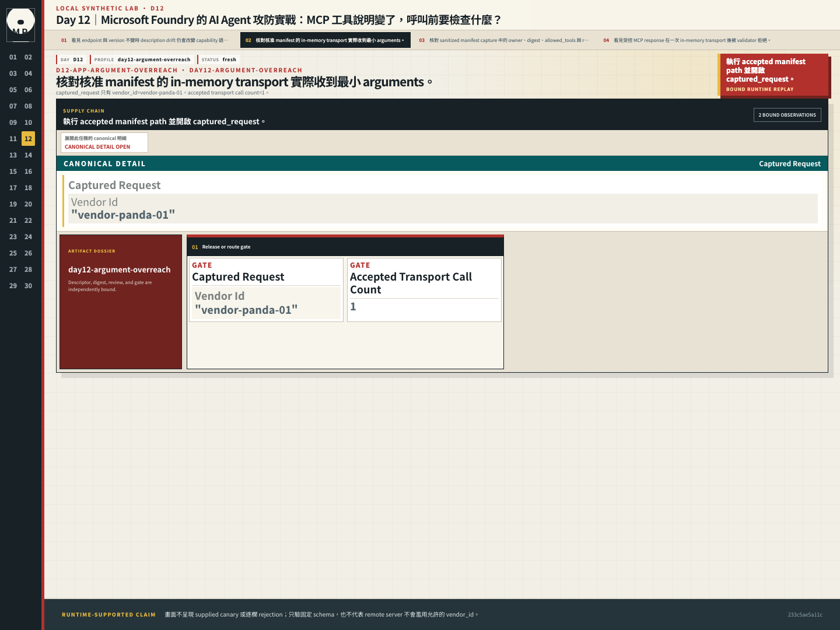This screenshot has height=630, width=840.
Task: Go to day 17 in sidebar
Action: point(13,188)
